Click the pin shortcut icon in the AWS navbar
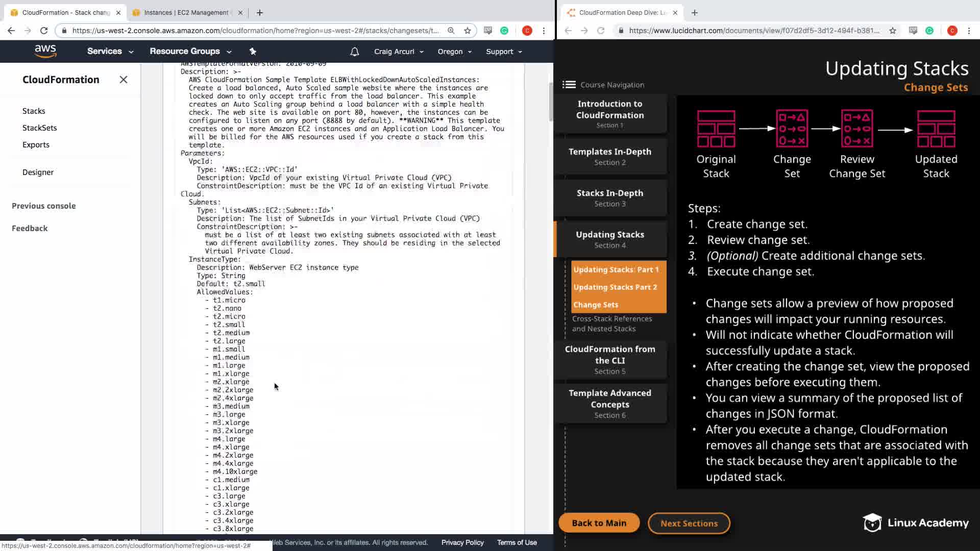This screenshot has width=980, height=551. pos(253,51)
